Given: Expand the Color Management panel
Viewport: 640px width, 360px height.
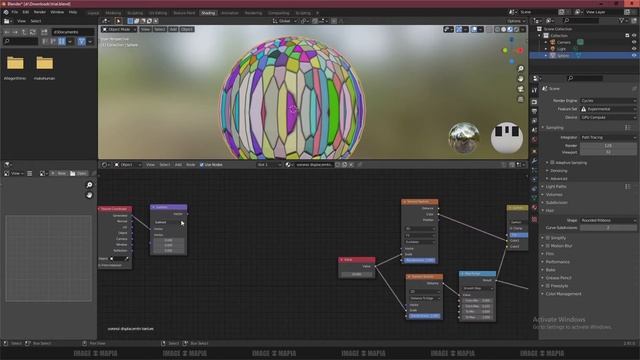Looking at the screenshot, I should (563, 293).
